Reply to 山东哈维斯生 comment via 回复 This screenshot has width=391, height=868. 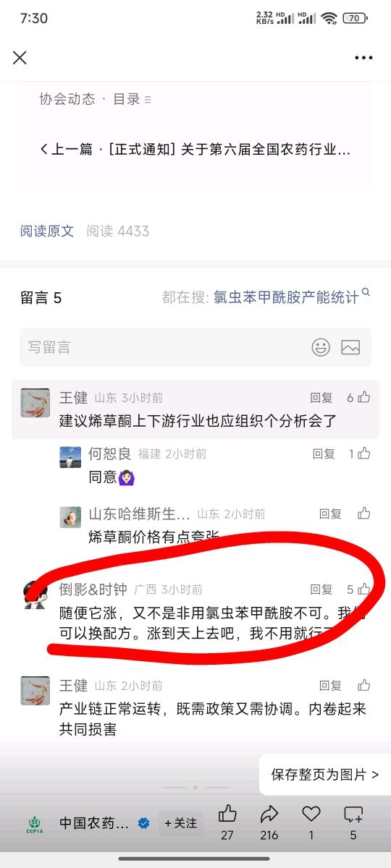point(330,514)
